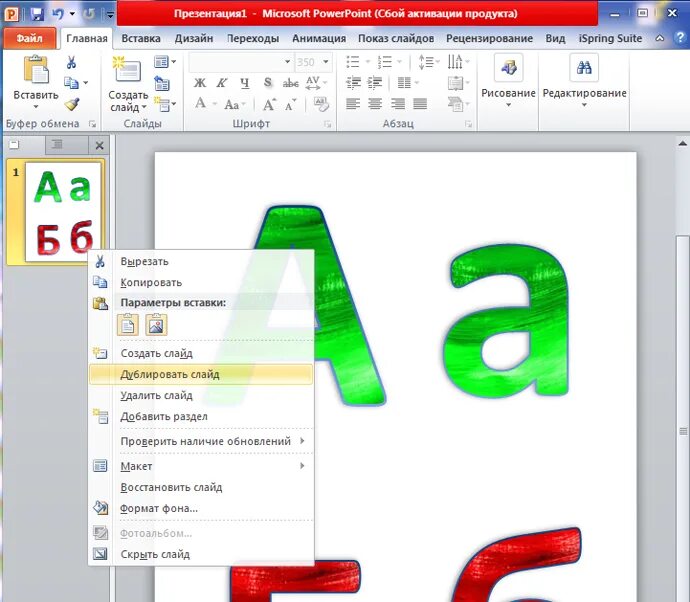Click the Change Case Aa icon
Screen dimensions: 690x602
[231, 105]
